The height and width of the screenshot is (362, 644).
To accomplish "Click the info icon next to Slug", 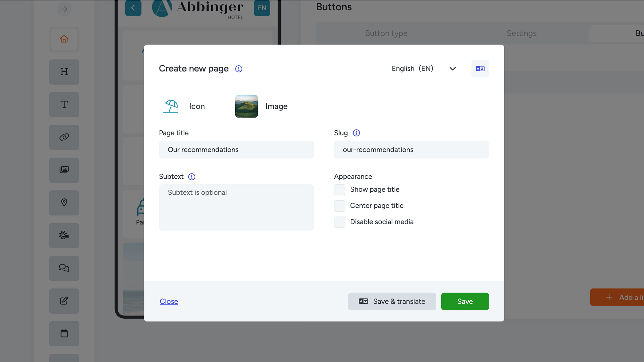I will click(x=356, y=133).
